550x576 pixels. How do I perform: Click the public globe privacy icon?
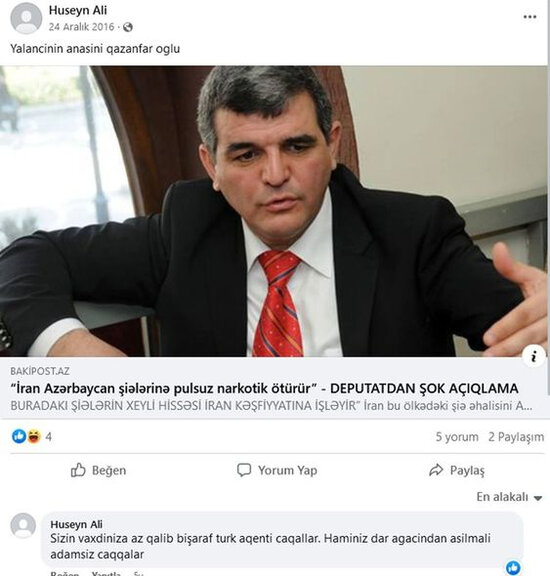pyautogui.click(x=127, y=27)
